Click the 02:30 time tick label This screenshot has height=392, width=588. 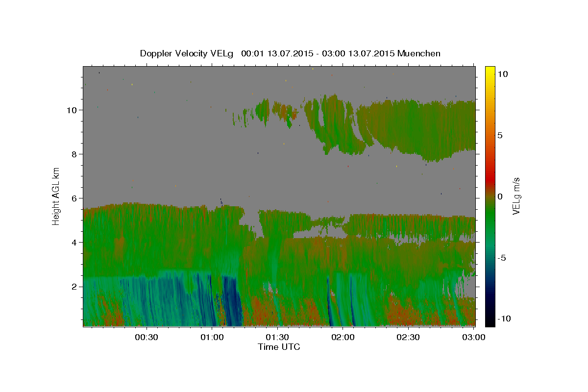point(409,337)
